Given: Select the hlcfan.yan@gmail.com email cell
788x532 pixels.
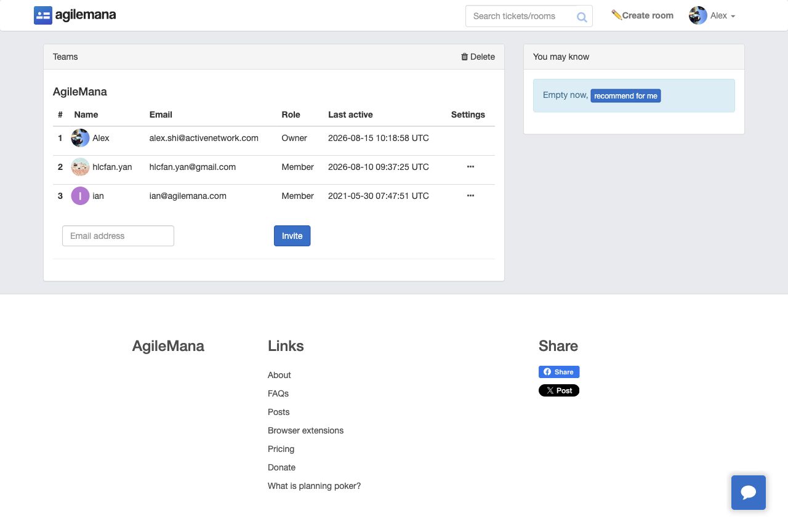Looking at the screenshot, I should click(193, 167).
